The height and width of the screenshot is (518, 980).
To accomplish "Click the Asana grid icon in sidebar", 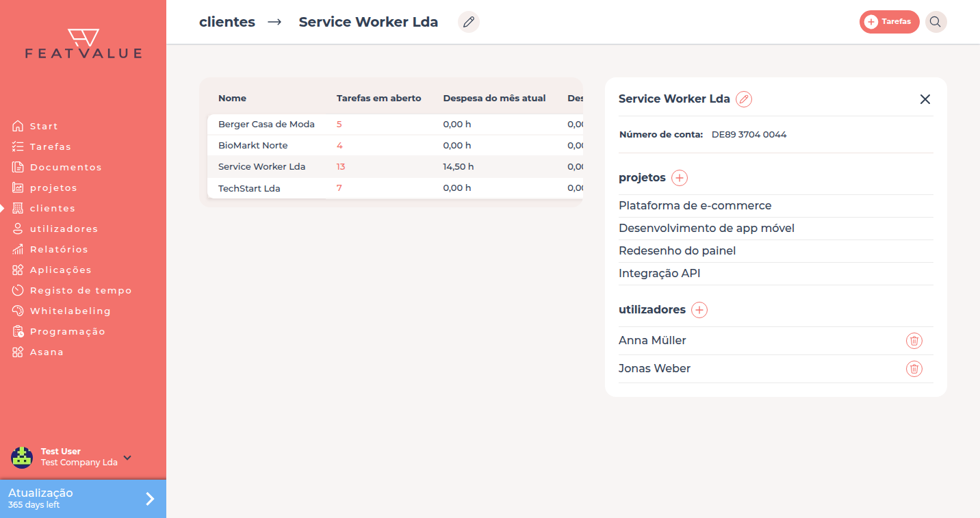I will click(18, 352).
